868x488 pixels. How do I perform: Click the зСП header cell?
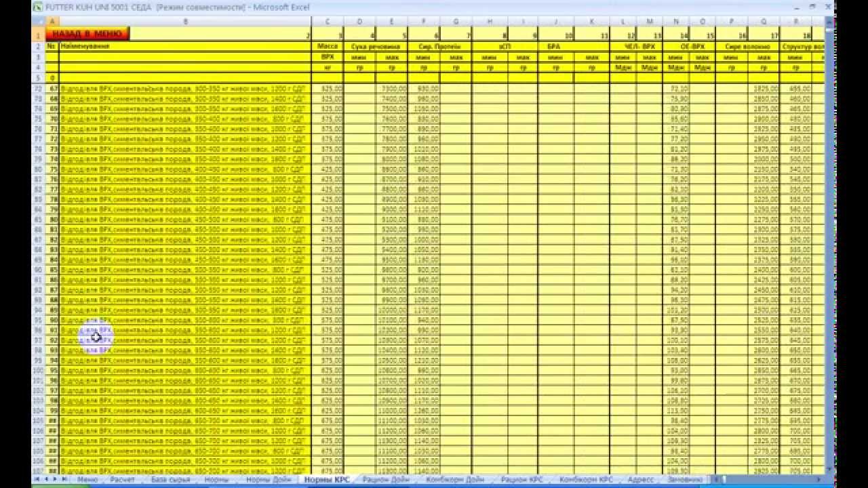point(505,46)
